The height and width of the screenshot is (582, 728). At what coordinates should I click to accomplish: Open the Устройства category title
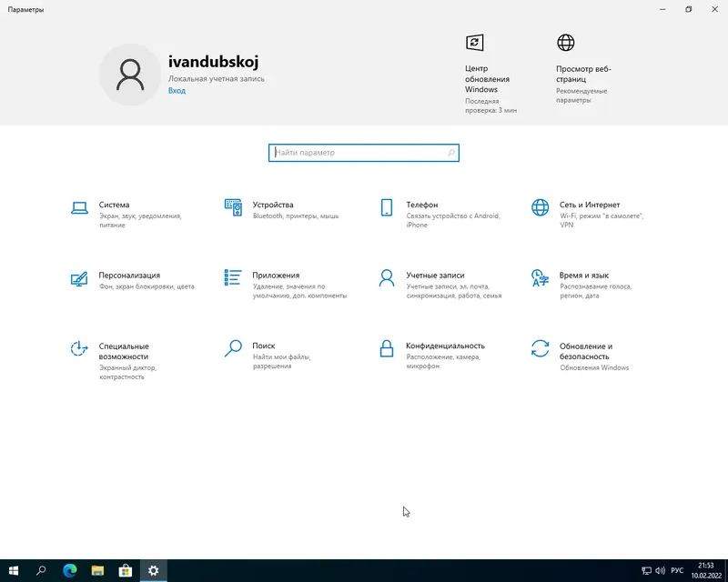pyautogui.click(x=272, y=205)
